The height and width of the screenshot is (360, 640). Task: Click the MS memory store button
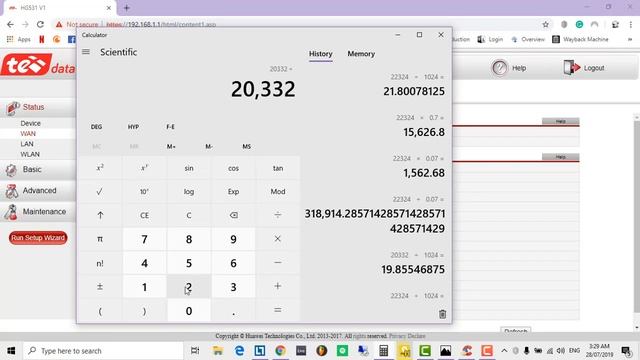tap(247, 147)
